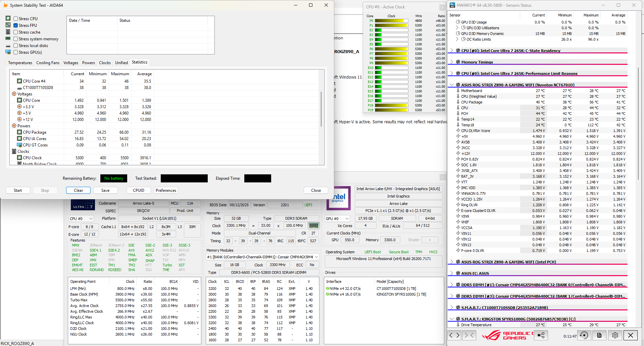
Task: Collapse the ASUS ROG STRIX Nuvoton sensor group
Action: [452, 85]
